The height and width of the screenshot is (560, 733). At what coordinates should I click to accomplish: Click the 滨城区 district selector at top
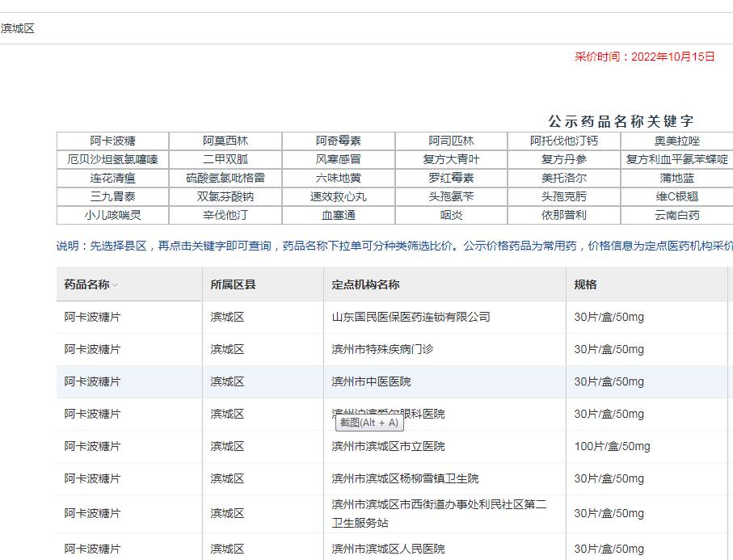[18, 29]
